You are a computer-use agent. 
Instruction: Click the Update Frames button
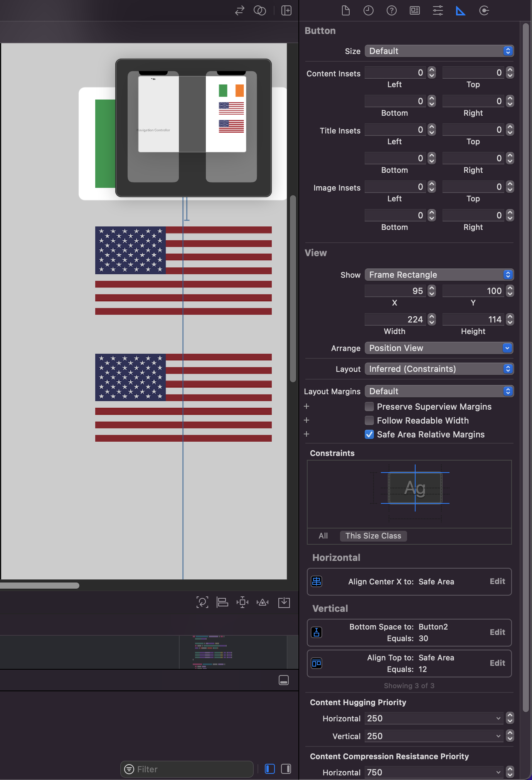(202, 602)
